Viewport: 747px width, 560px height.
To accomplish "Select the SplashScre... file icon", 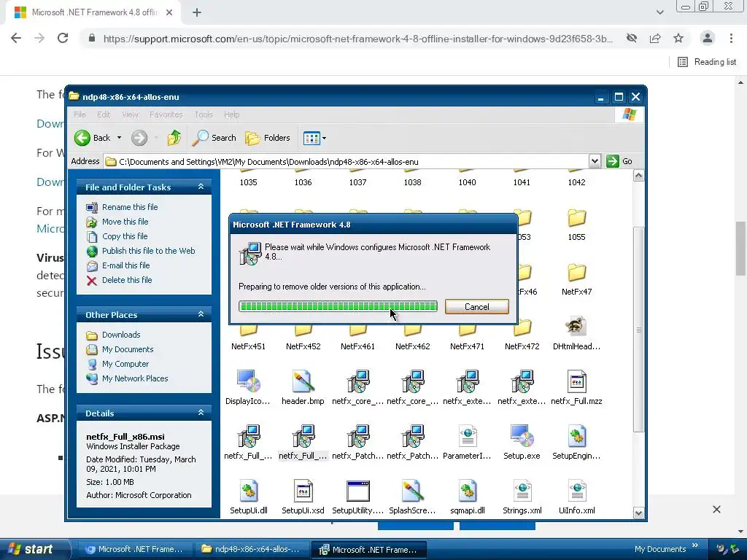I will click(x=413, y=491).
